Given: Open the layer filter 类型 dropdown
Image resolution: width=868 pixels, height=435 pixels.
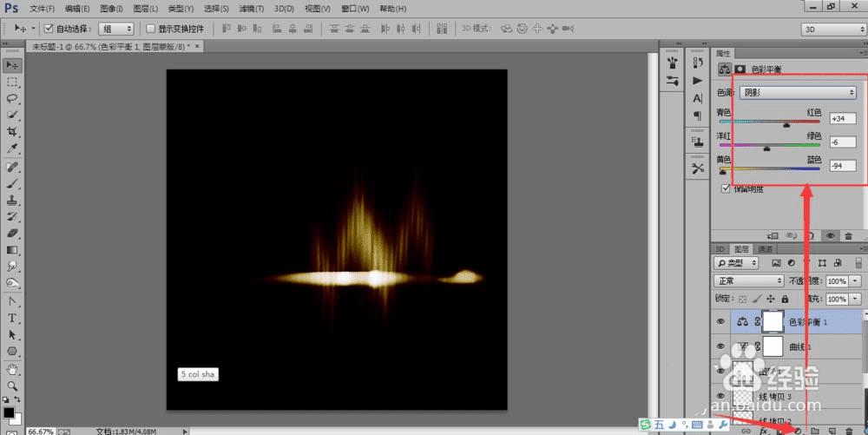Looking at the screenshot, I should [736, 263].
